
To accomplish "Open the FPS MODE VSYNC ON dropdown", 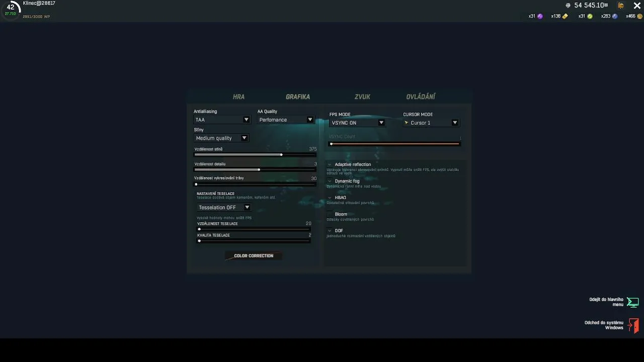I will tap(357, 123).
